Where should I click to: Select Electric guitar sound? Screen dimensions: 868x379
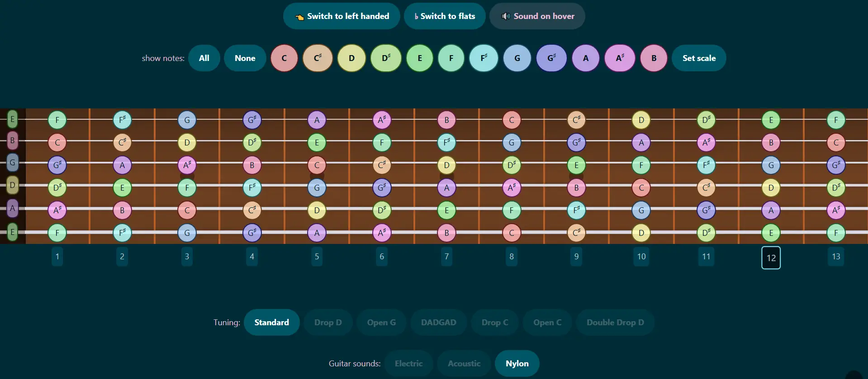click(408, 364)
